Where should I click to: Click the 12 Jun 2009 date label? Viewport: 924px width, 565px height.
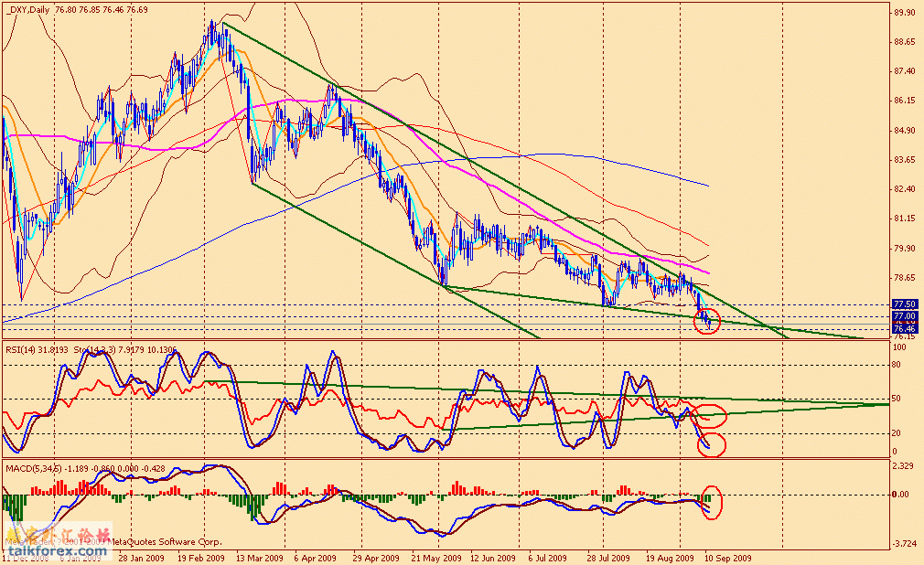tap(492, 558)
